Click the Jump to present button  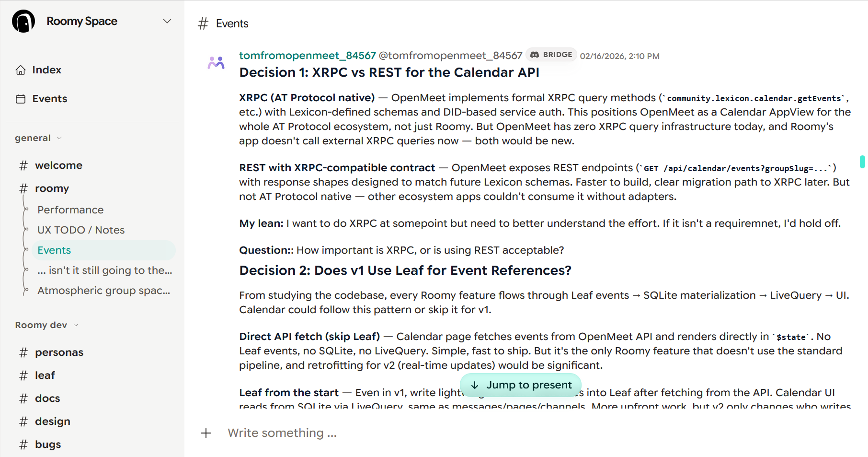(521, 385)
